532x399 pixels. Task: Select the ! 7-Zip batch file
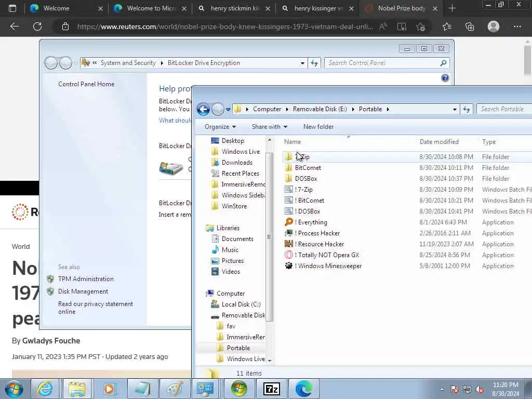point(303,189)
